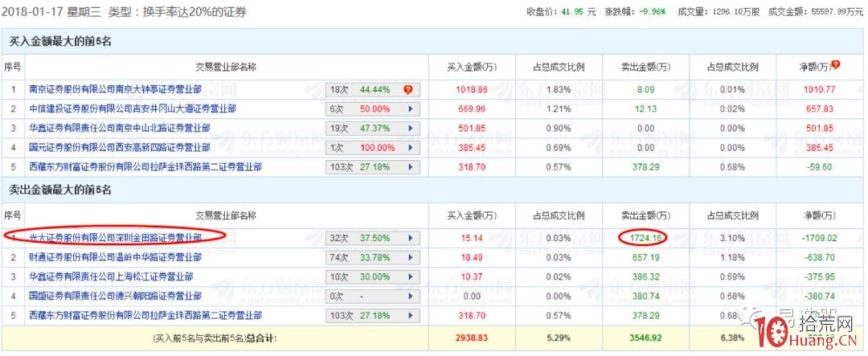
Task: Open 国元证券西安高新四路证券营业部 link
Action: pyautogui.click(x=120, y=148)
